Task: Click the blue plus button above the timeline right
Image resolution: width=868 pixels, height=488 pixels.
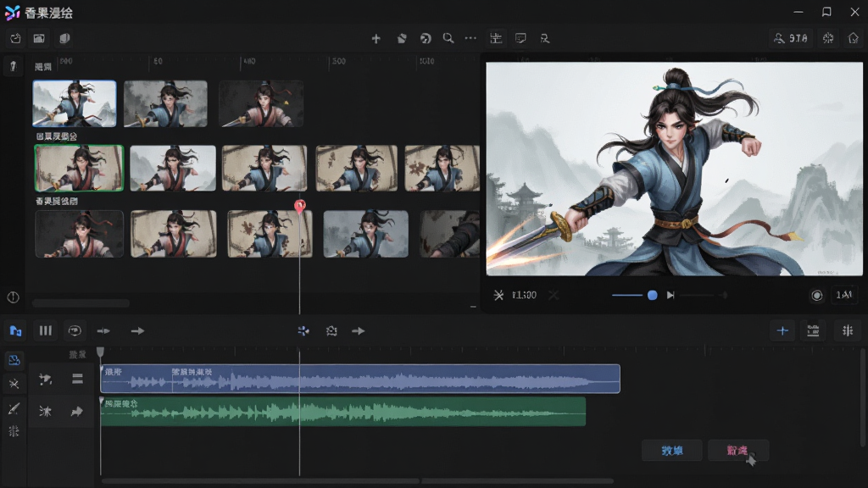Action: point(782,331)
